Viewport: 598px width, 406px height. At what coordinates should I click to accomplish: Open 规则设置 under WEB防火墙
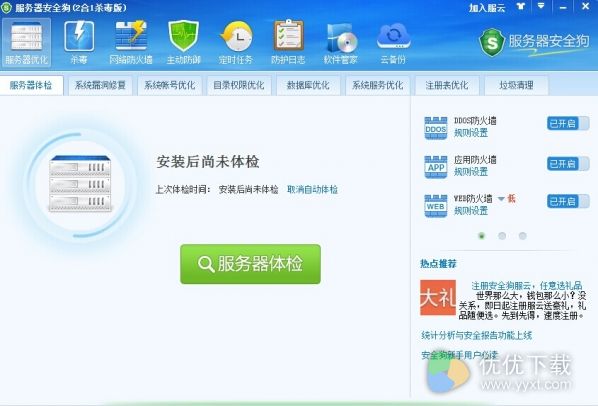(x=471, y=210)
